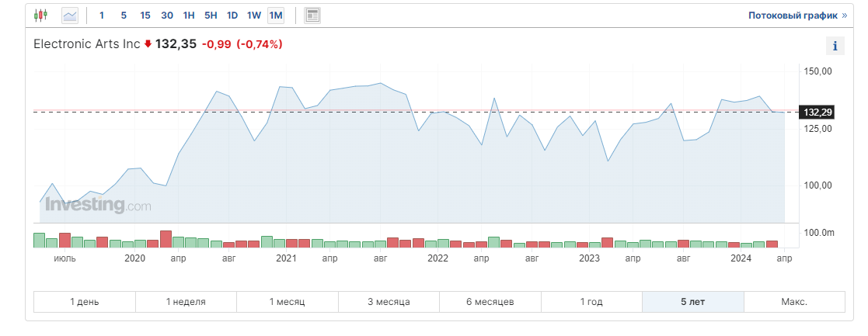Choose the 1 год range tab
Screen dimensions: 868x336
point(592,302)
